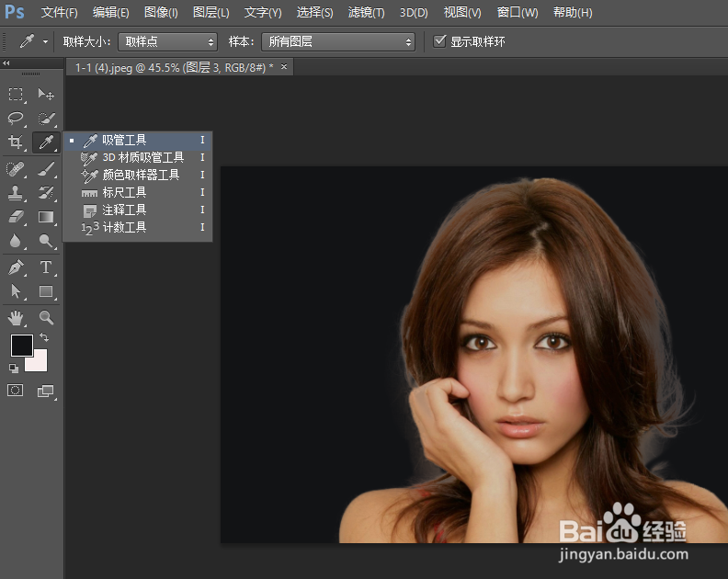Select the Zoom tool

(x=46, y=318)
